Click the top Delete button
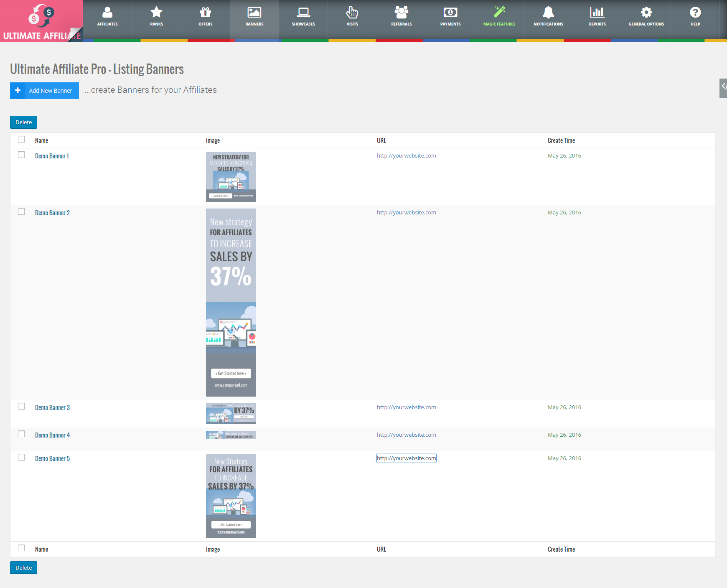Screen dimensions: 727x588 tap(23, 122)
